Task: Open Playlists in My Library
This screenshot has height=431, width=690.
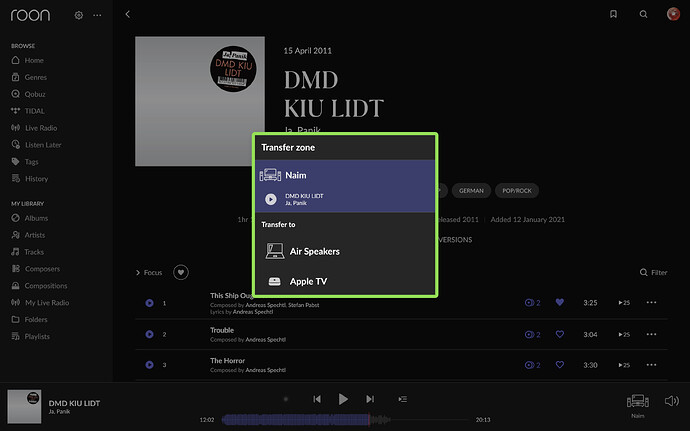Action: (x=31, y=336)
